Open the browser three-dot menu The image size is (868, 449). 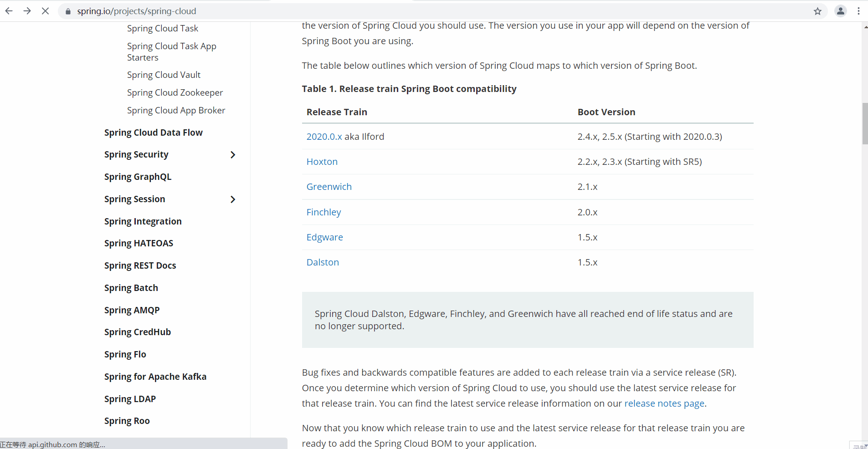pyautogui.click(x=858, y=11)
